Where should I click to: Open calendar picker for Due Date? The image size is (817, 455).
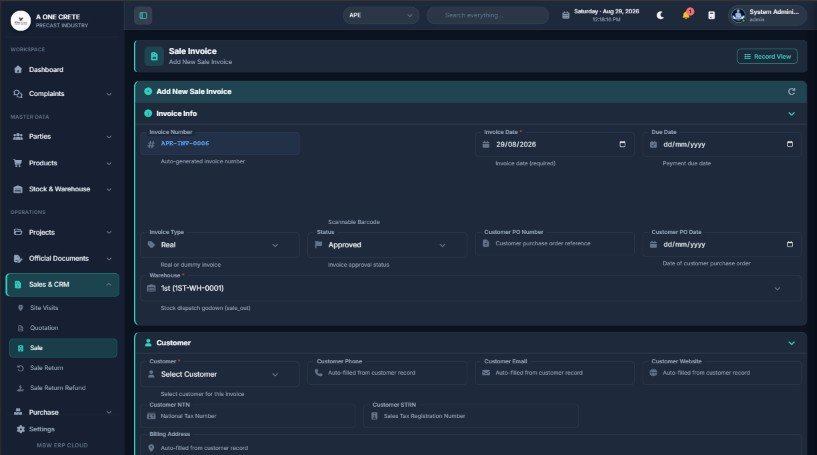click(x=789, y=144)
